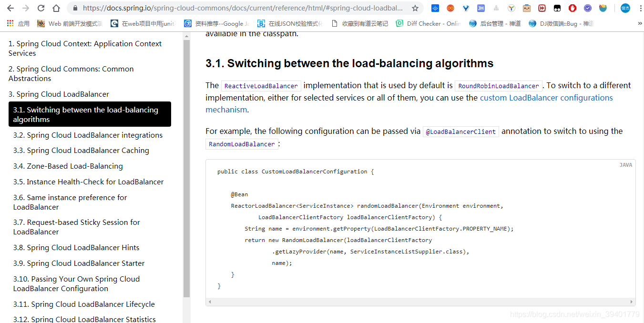This screenshot has width=644, height=323.
Task: Open 3.10 Passing Your Own Configuration
Action: (x=76, y=283)
